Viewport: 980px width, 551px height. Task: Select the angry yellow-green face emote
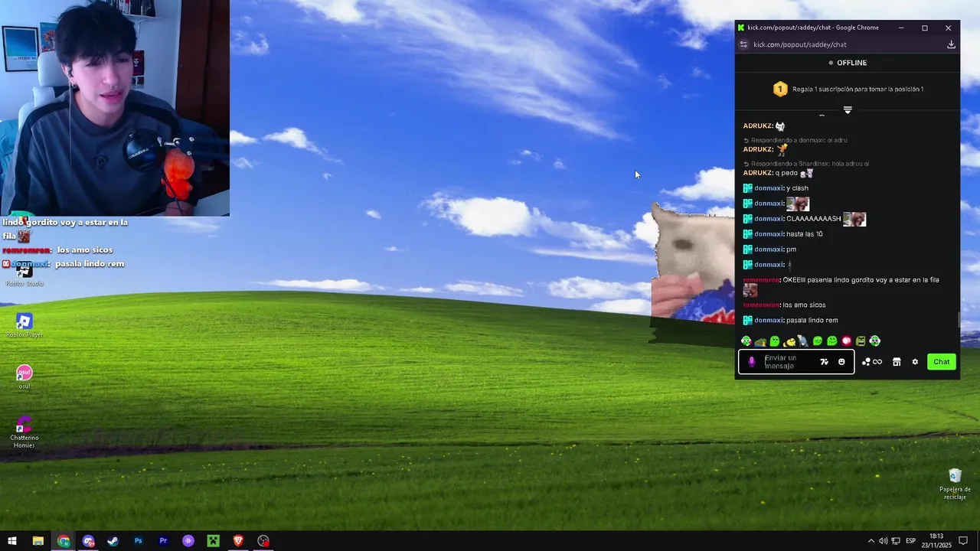tap(861, 341)
